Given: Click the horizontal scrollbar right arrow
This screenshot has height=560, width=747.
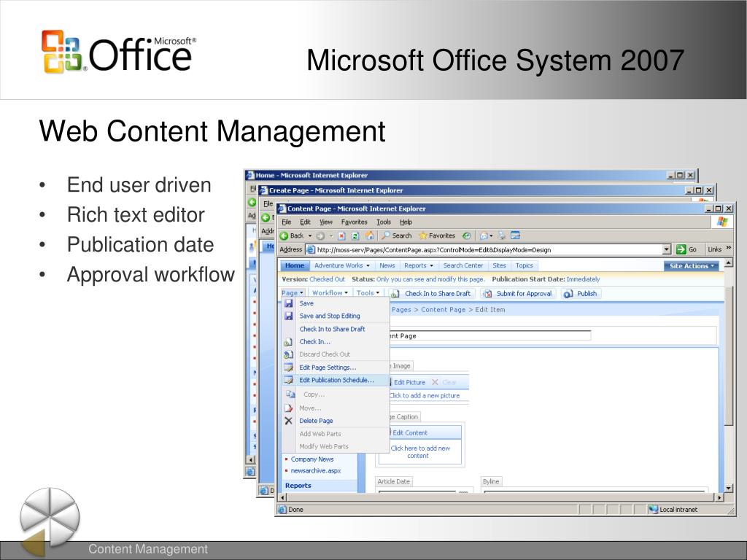Looking at the screenshot, I should click(719, 497).
